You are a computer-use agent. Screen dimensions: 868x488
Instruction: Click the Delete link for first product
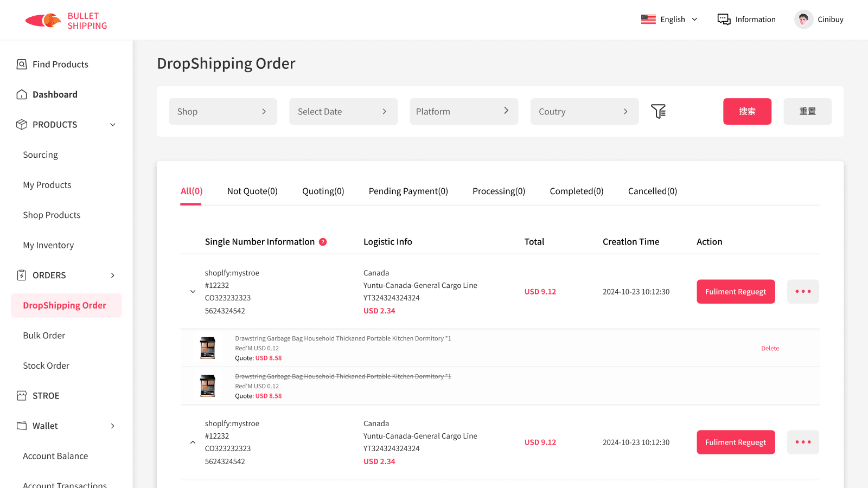pos(770,349)
